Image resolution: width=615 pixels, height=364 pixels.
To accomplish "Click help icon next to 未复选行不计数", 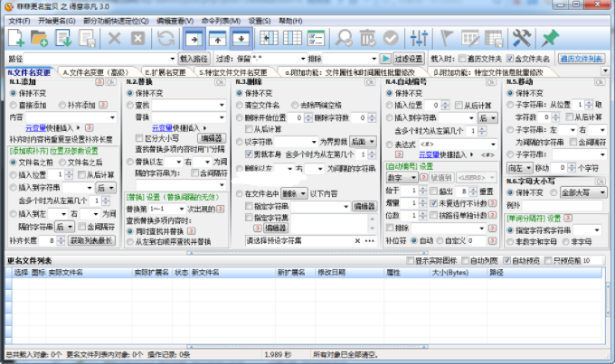I will pos(492,203).
